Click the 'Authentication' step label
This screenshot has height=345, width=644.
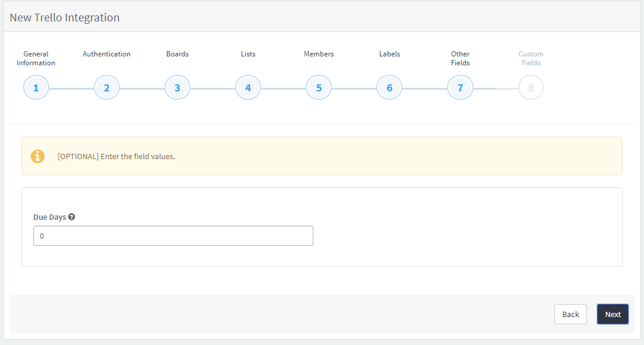(106, 54)
